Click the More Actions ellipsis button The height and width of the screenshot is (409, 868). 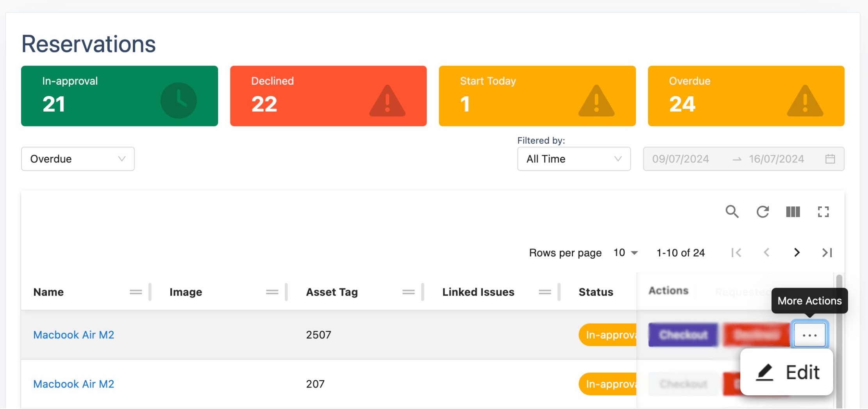(x=809, y=335)
